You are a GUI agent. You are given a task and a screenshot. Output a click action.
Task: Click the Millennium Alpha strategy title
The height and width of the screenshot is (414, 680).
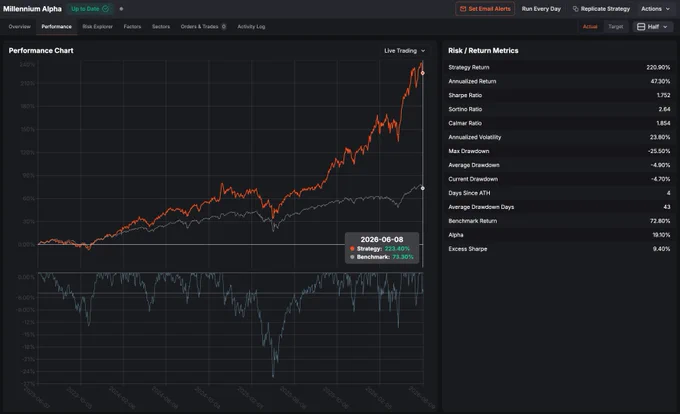[x=32, y=9]
